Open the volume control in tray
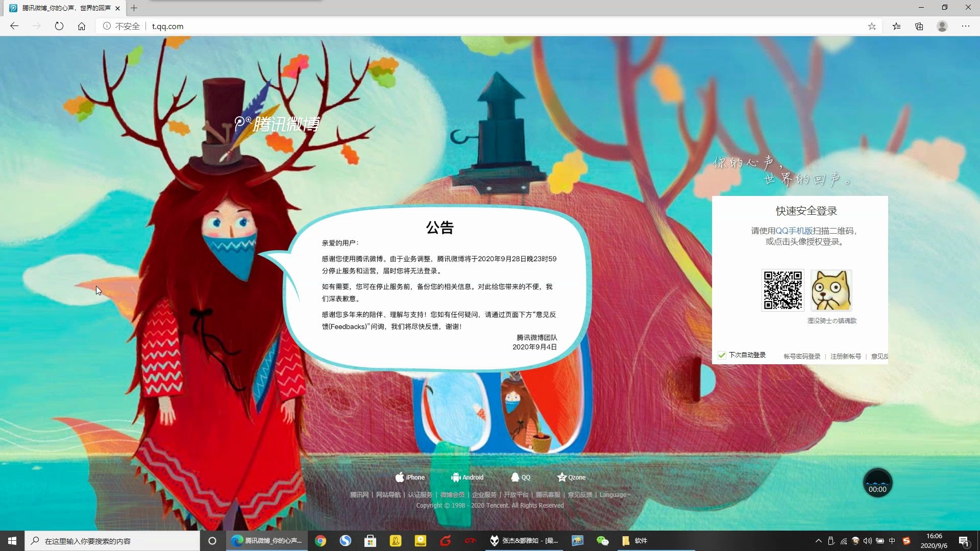The width and height of the screenshot is (980, 551). pyautogui.click(x=868, y=541)
